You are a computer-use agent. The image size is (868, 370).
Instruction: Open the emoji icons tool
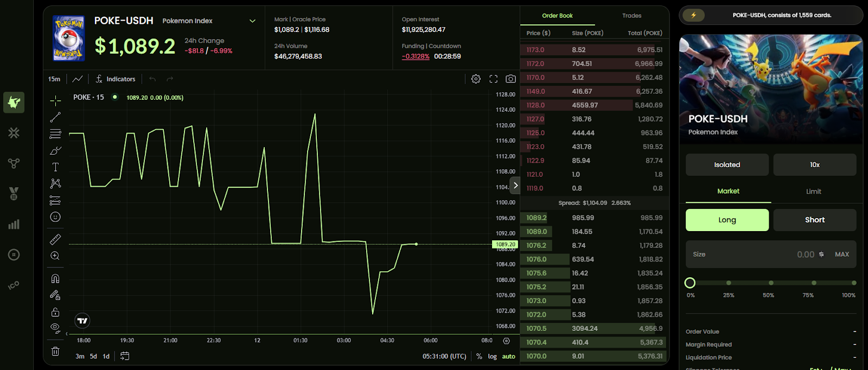(55, 217)
